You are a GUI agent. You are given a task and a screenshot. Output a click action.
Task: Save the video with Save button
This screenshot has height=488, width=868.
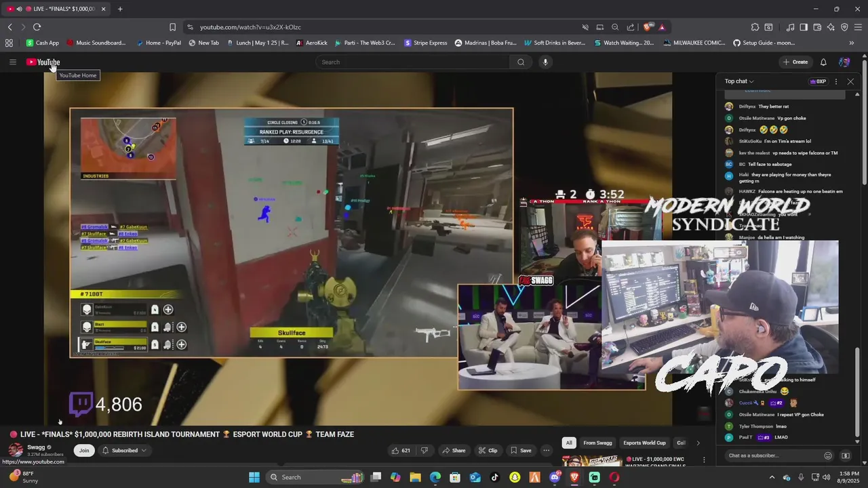tap(521, 450)
